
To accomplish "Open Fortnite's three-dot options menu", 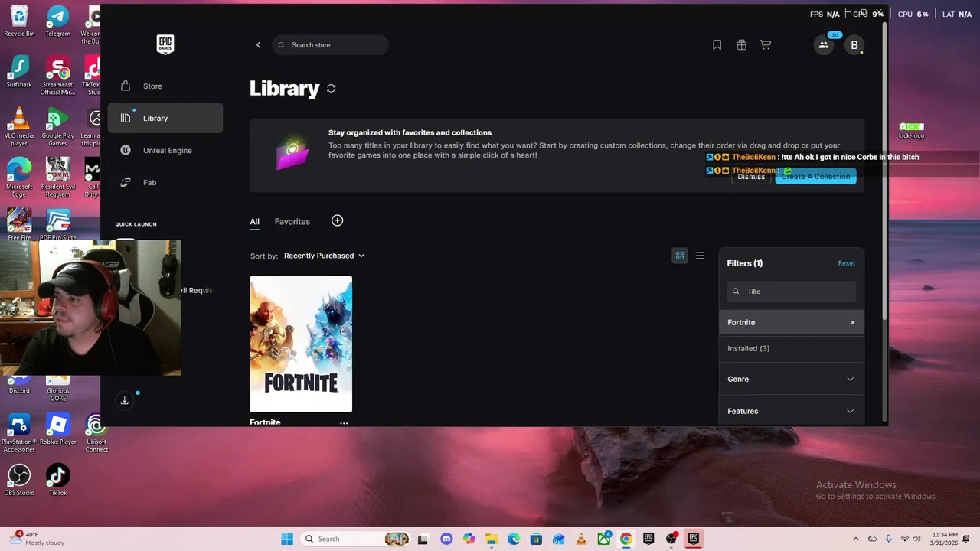I will 344,422.
